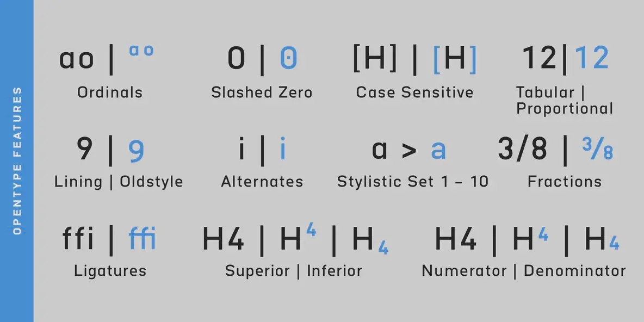644x322 pixels.
Task: Select the blue stylistic set a glyph
Action: click(438, 151)
